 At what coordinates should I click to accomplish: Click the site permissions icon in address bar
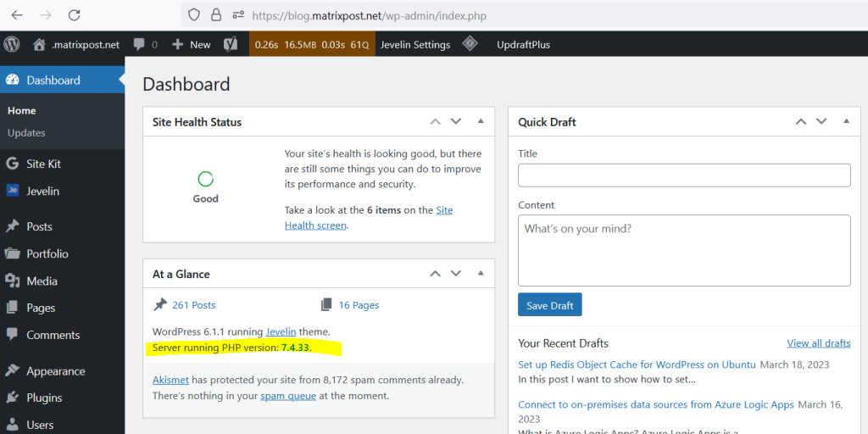coord(238,15)
